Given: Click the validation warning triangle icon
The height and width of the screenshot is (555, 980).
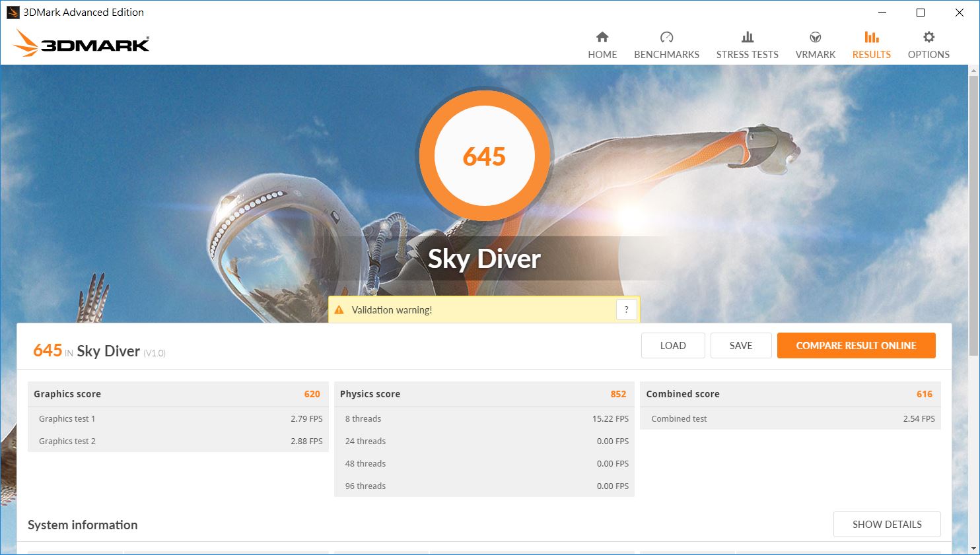Looking at the screenshot, I should (339, 310).
